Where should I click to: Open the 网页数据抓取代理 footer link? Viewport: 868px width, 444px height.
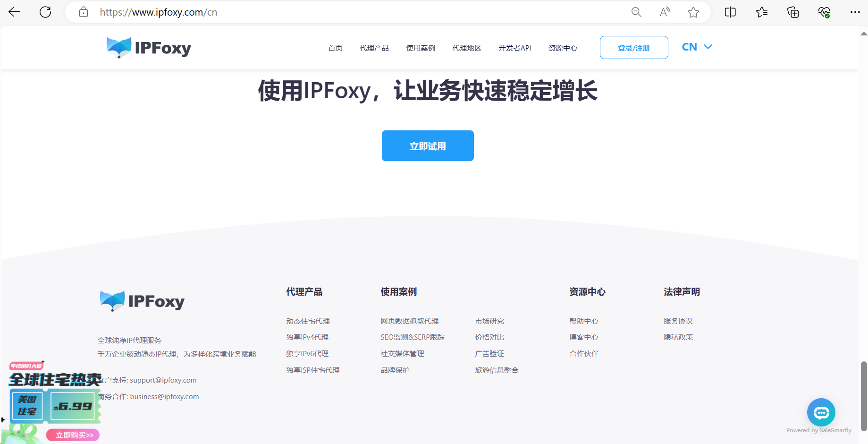[x=410, y=321]
